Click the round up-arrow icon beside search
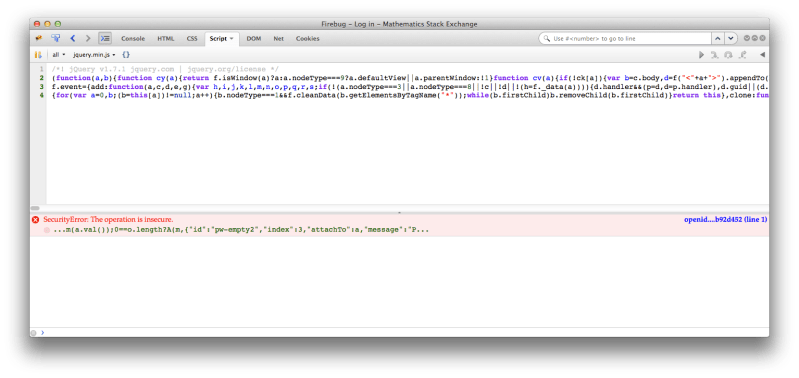The height and width of the screenshot is (378, 799). (754, 38)
